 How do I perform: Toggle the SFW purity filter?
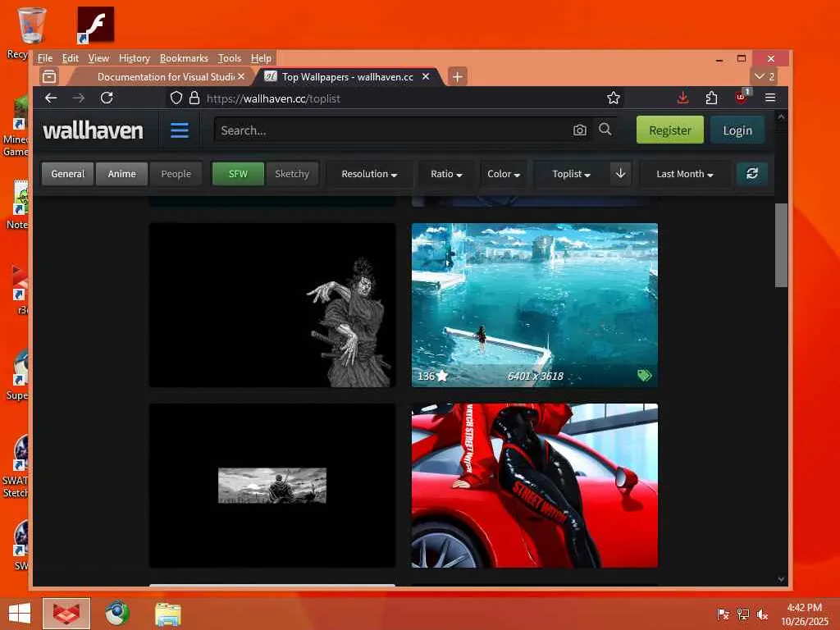tap(238, 174)
